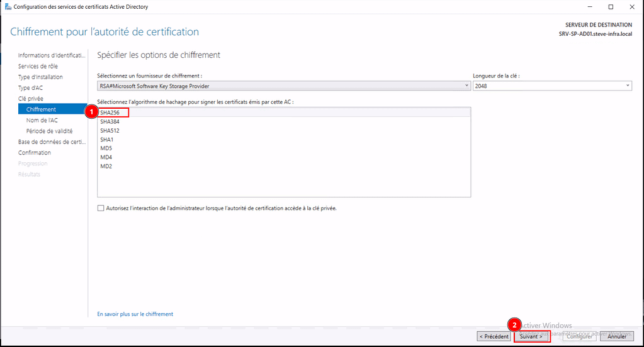Choose MD4 in the hash list
This screenshot has height=347, width=644.
106,157
